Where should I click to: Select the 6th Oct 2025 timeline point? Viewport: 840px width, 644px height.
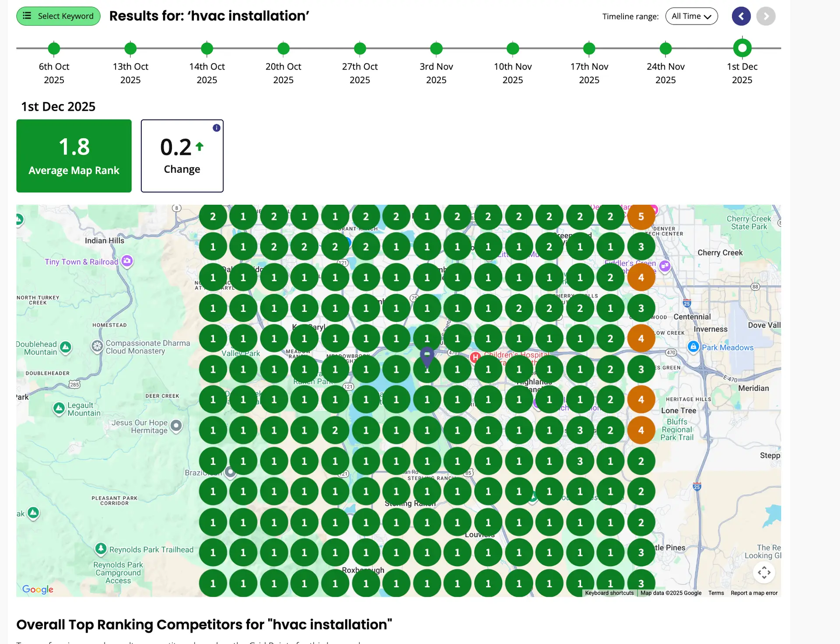(54, 48)
